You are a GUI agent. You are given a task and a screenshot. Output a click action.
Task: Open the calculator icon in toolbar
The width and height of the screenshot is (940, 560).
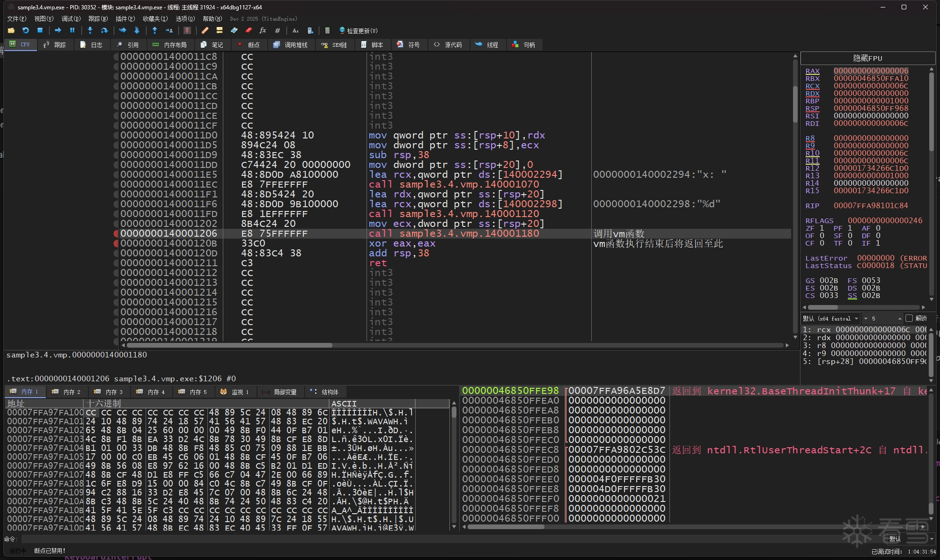[327, 30]
